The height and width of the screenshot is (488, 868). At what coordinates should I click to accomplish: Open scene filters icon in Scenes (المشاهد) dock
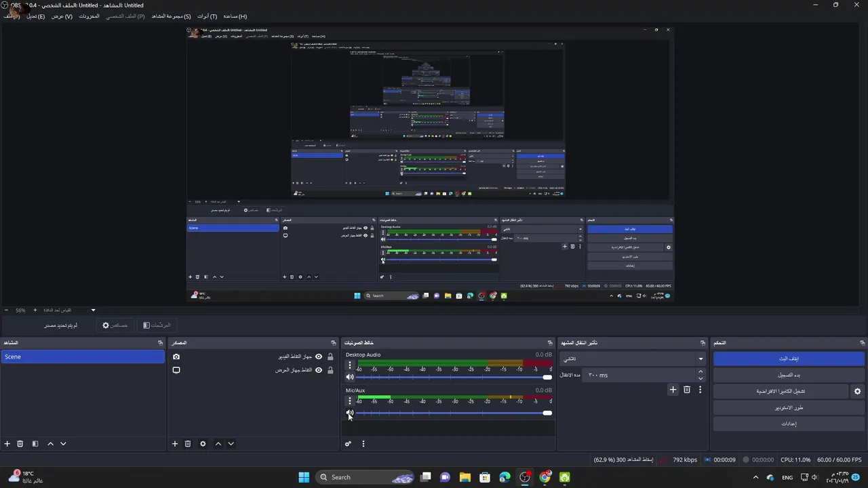point(35,444)
